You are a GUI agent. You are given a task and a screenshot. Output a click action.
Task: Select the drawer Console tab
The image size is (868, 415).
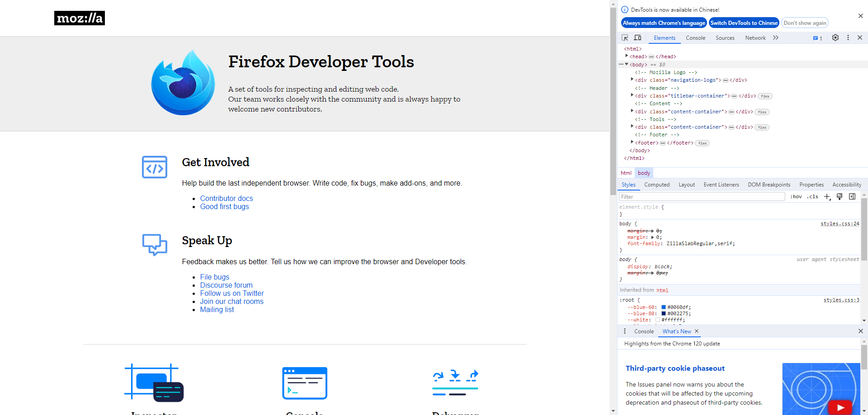click(644, 331)
